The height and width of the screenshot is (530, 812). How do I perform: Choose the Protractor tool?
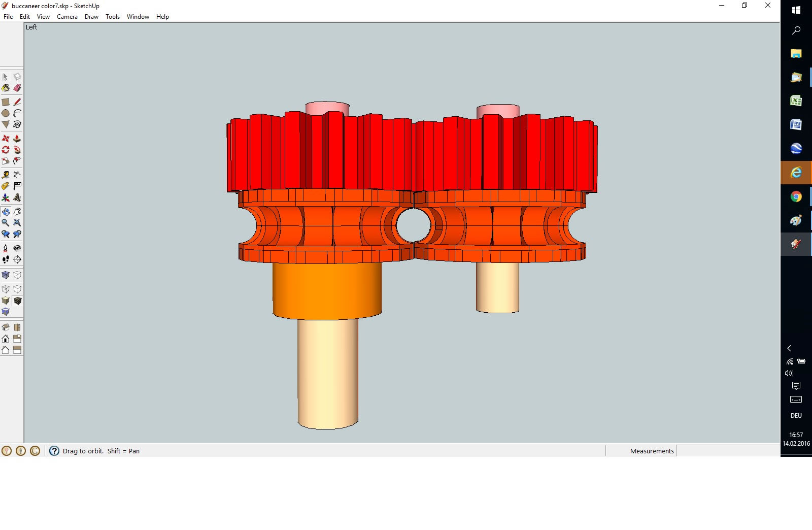coord(6,186)
